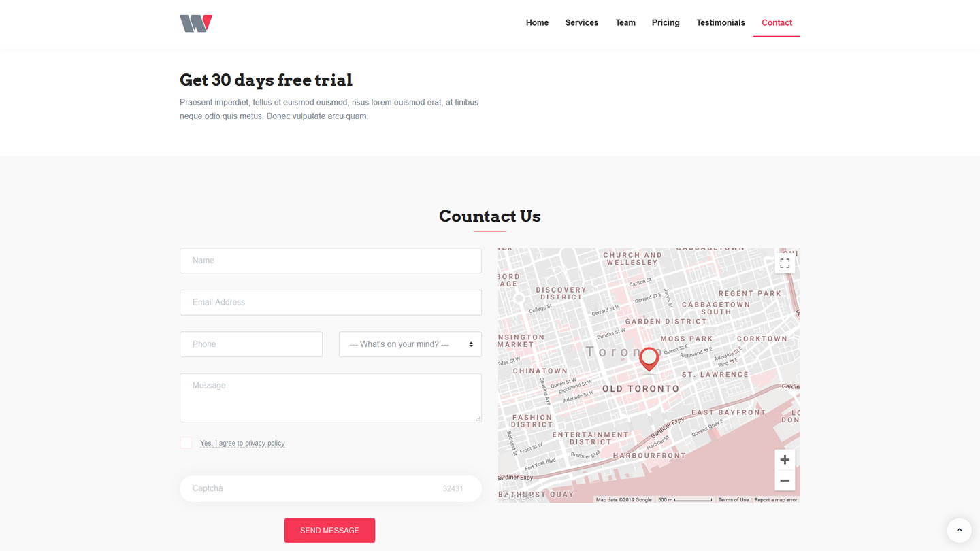
Task: Click into the Email Address field
Action: tap(331, 303)
